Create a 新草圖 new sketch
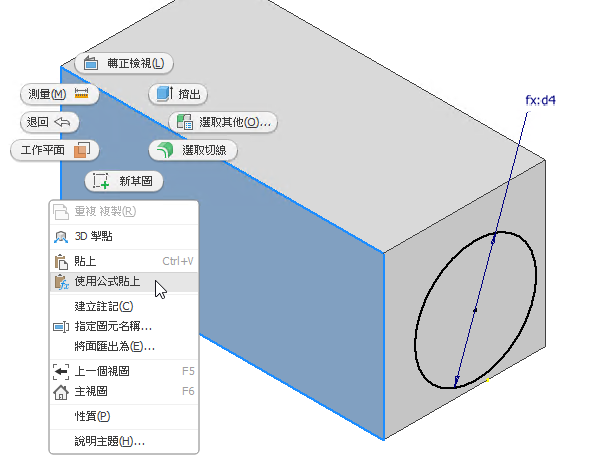Viewport: 609px width, 461px height. tap(124, 181)
